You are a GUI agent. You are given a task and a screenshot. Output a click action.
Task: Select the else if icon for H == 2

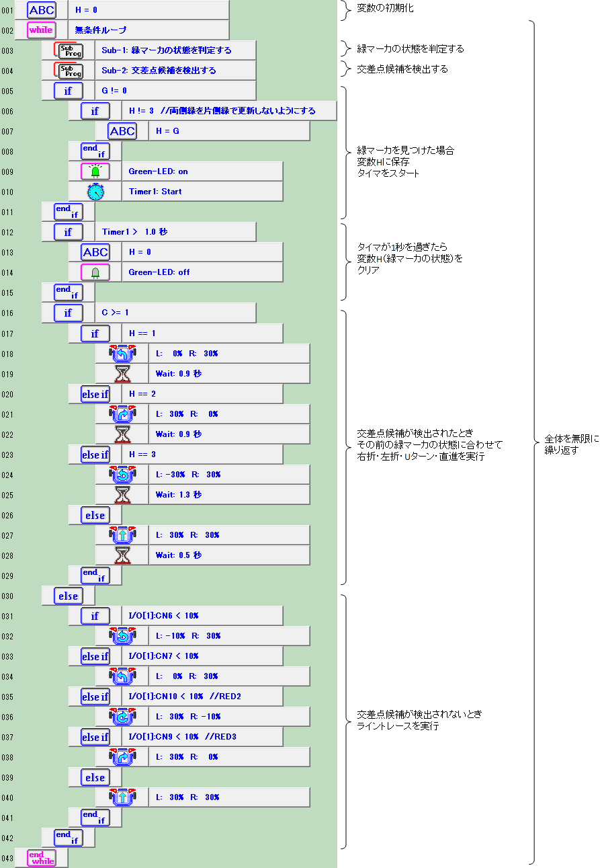pos(95,393)
